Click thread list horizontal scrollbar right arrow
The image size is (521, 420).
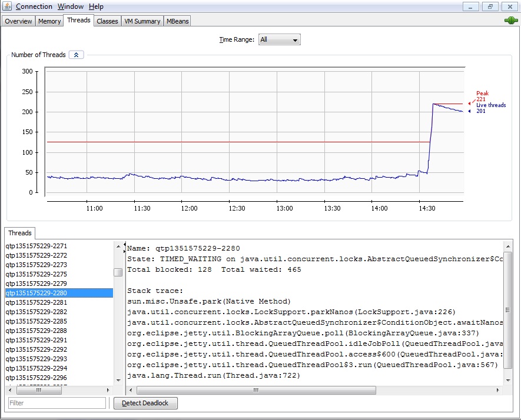click(x=108, y=390)
